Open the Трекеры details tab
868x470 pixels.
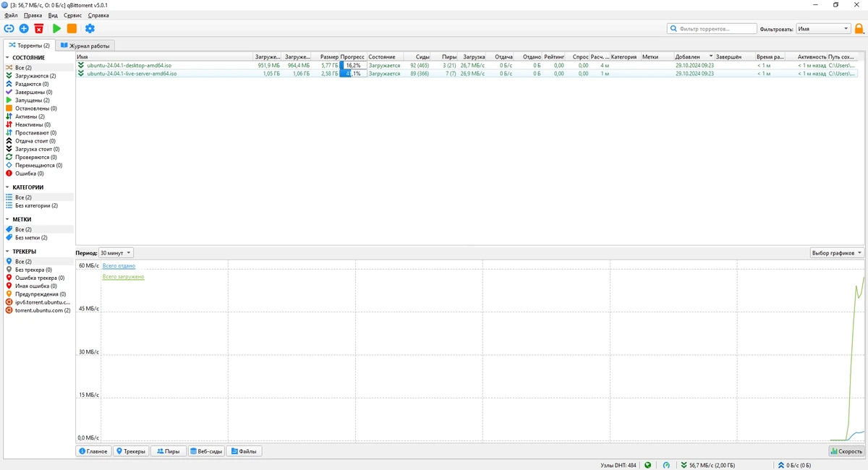pyautogui.click(x=131, y=451)
